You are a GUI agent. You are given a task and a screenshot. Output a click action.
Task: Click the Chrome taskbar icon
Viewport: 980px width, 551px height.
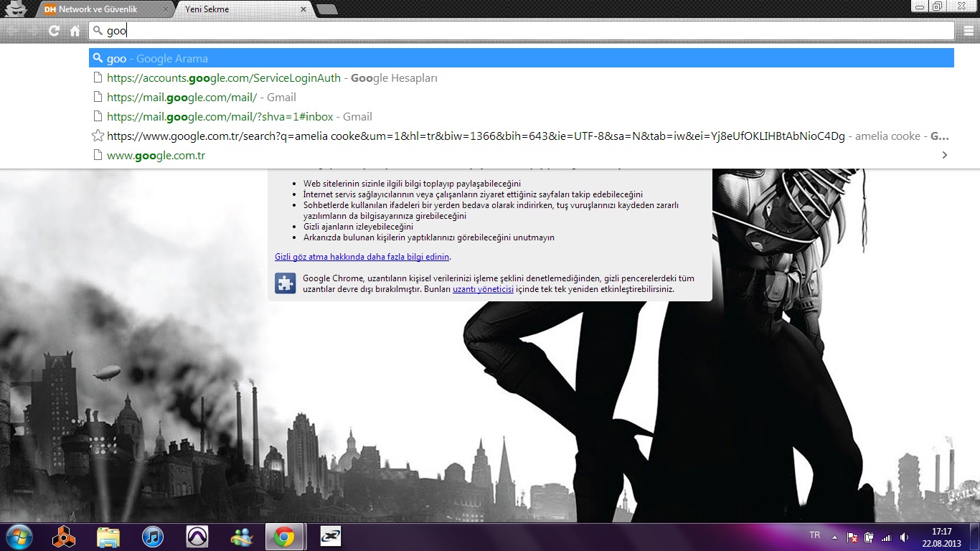pos(285,537)
